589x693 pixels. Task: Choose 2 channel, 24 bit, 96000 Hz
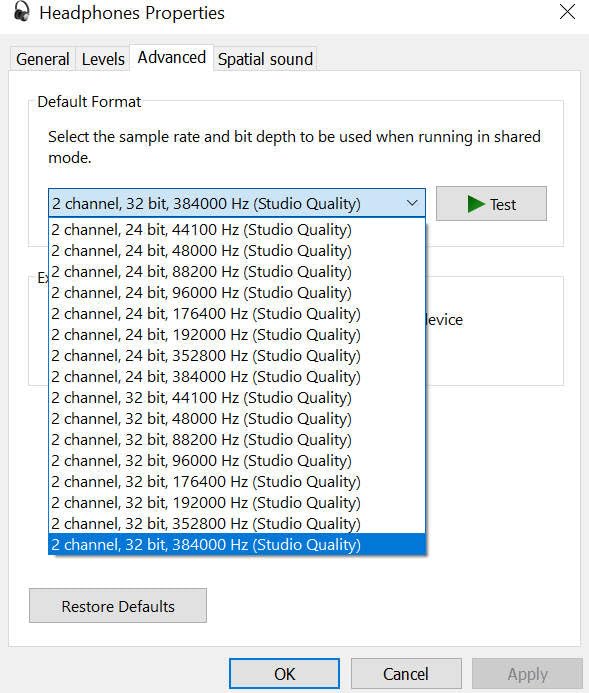tap(237, 293)
